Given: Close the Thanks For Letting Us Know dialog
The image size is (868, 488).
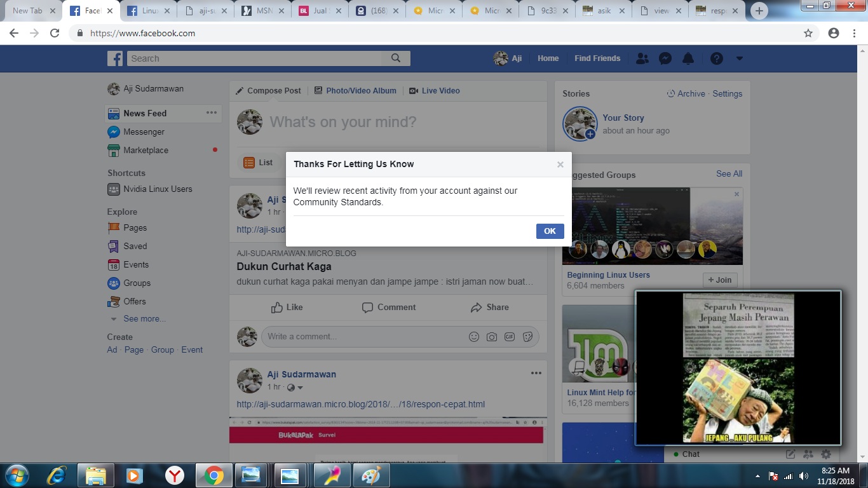Looking at the screenshot, I should click(x=560, y=165).
